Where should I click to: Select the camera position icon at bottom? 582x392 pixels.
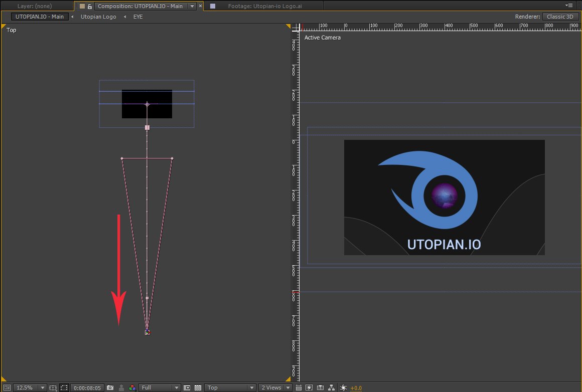coord(148,332)
